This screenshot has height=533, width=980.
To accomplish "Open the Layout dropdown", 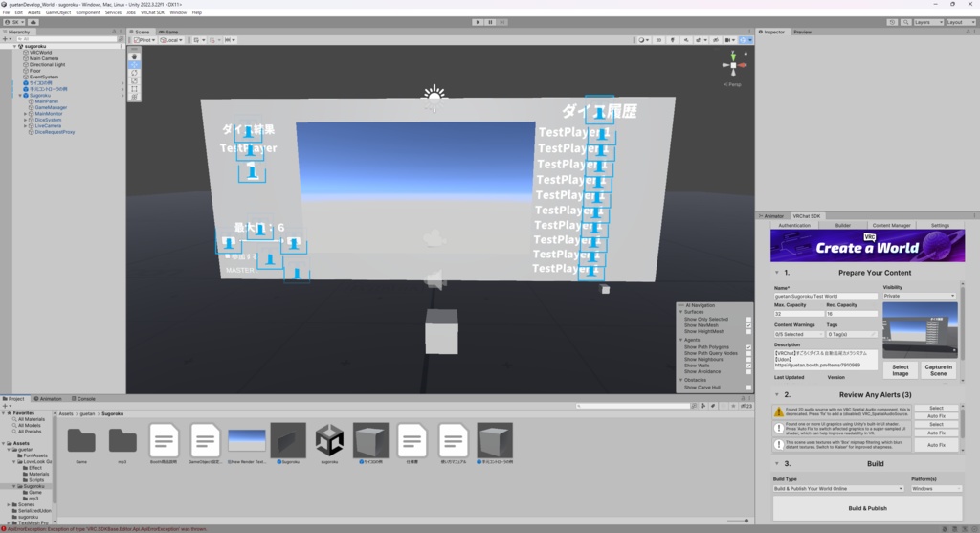I will 961,22.
